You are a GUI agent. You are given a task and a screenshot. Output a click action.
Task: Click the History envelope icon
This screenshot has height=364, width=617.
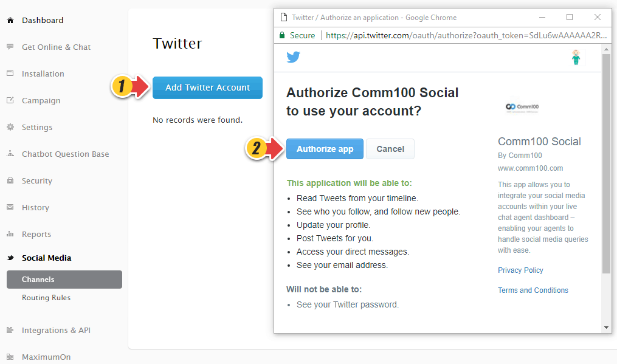pyautogui.click(x=10, y=207)
